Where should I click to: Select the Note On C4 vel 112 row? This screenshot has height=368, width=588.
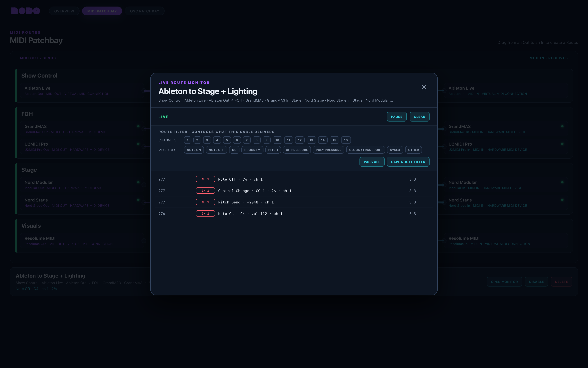294,213
